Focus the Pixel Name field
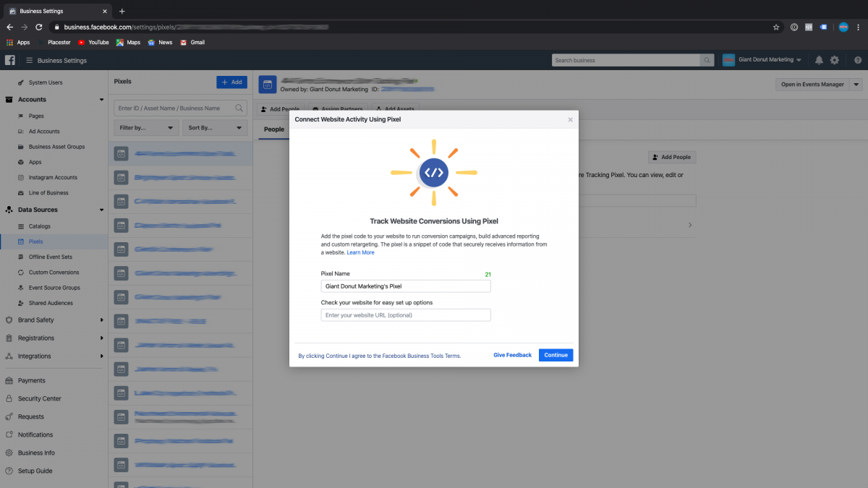This screenshot has height=488, width=868. click(406, 286)
